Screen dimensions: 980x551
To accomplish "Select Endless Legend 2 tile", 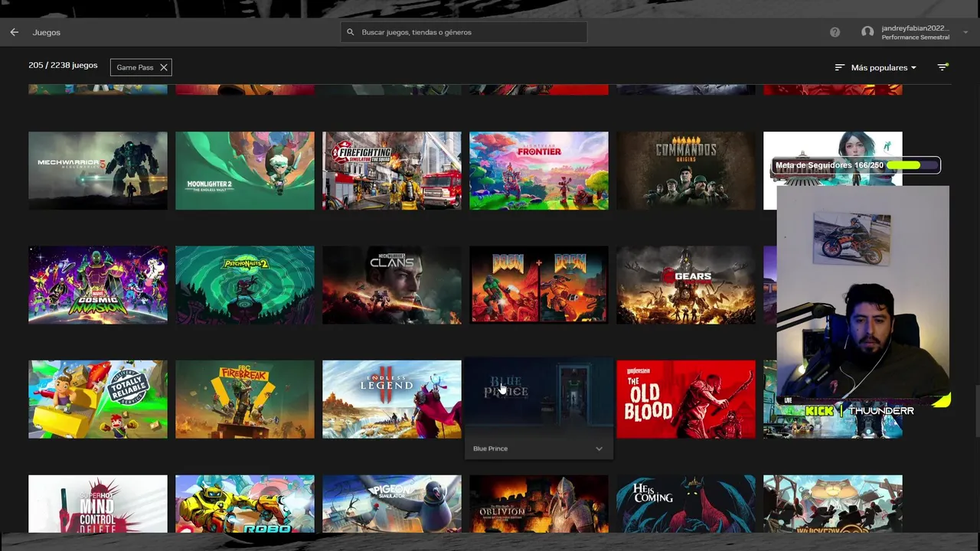I will tap(392, 399).
